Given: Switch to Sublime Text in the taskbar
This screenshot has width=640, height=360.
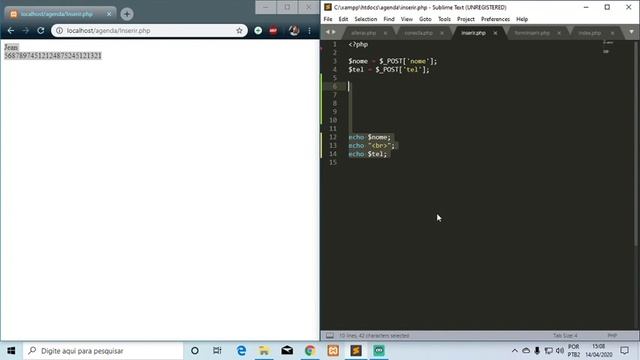Looking at the screenshot, I should point(356,351).
